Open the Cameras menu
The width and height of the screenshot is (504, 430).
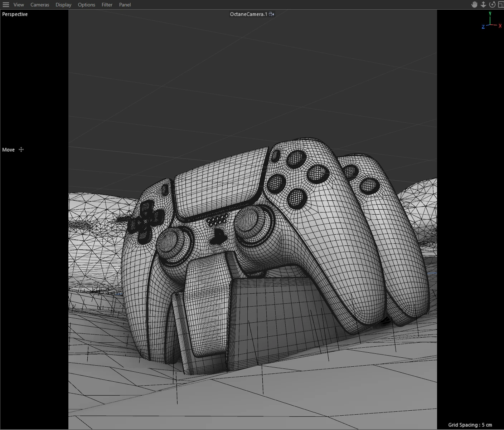pyautogui.click(x=40, y=5)
